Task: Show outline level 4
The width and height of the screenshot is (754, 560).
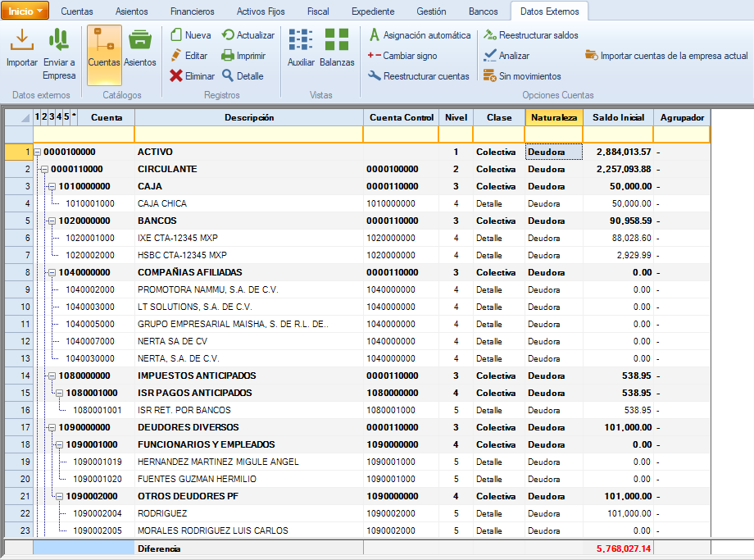Action: coord(59,116)
